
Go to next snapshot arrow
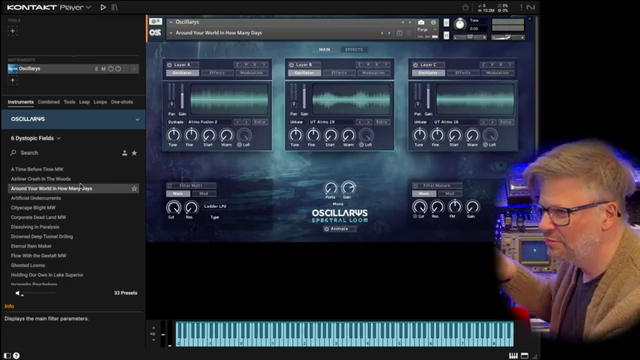coord(389,33)
